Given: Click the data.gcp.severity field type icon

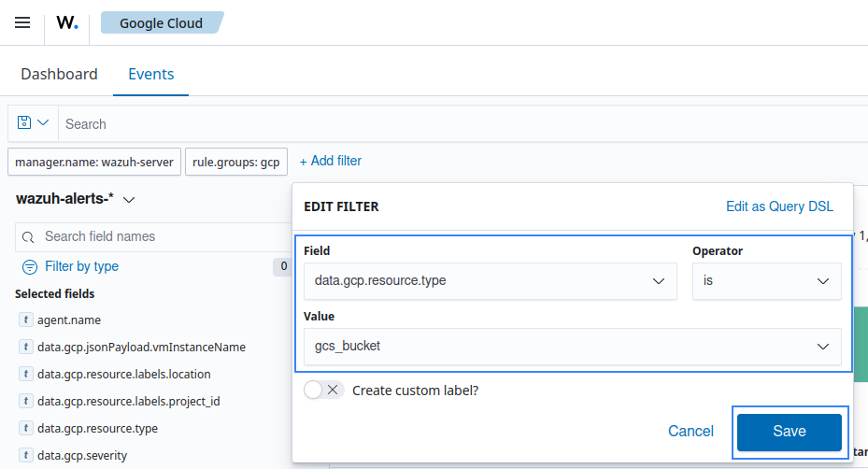Looking at the screenshot, I should 26,455.
